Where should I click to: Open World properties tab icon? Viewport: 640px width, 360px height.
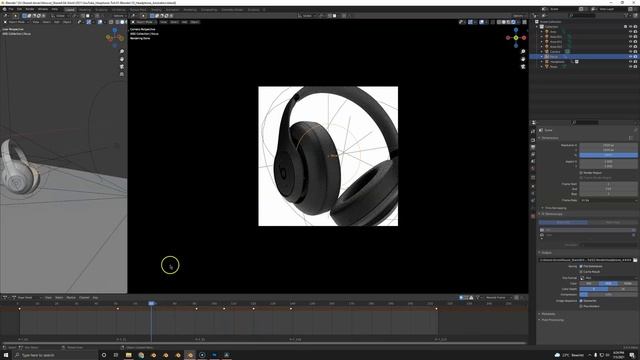[x=533, y=168]
